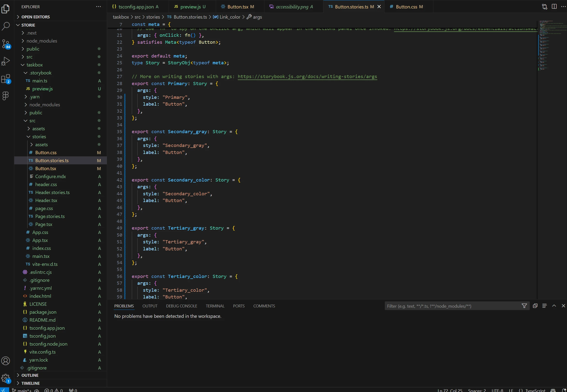The image size is (567, 392).
Task: Switch to the Button.css editor tab
Action: click(x=409, y=7)
